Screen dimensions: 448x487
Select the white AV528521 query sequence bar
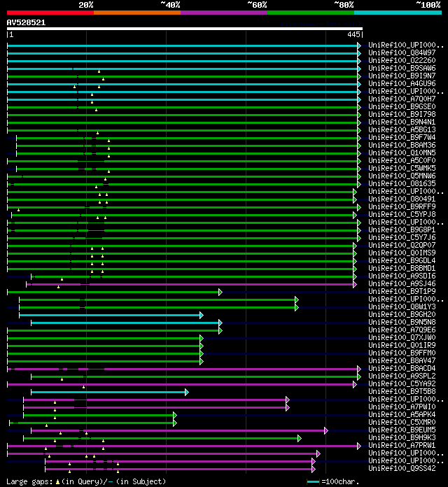tap(185, 29)
